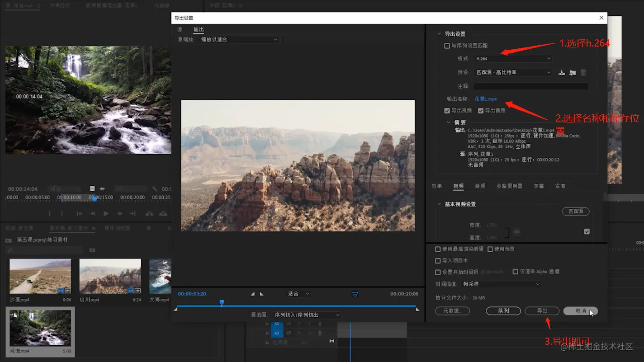
Task: Open the 视频 tab
Action: coord(458,186)
